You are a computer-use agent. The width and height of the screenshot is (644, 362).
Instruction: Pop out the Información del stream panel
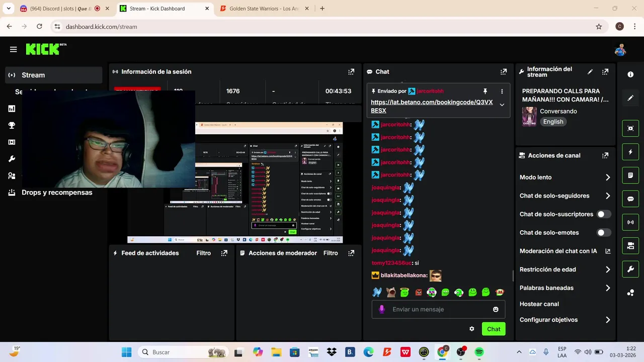click(x=605, y=72)
